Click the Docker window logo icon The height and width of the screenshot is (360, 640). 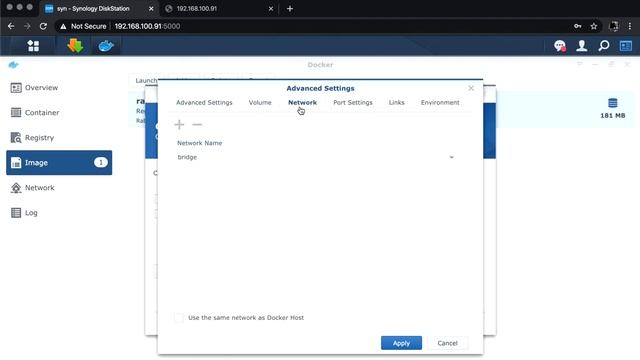click(x=13, y=64)
